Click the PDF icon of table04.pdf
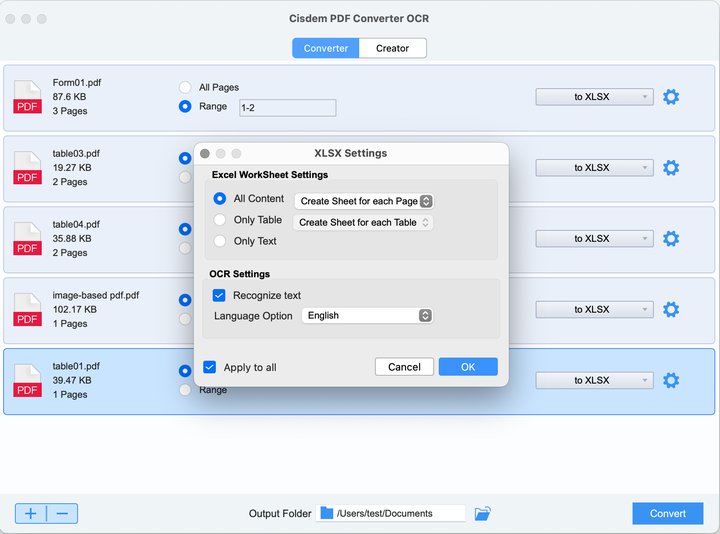720x534 pixels. pos(27,239)
